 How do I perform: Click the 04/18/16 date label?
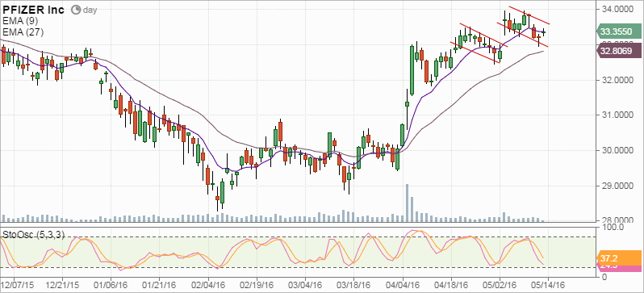451,284
